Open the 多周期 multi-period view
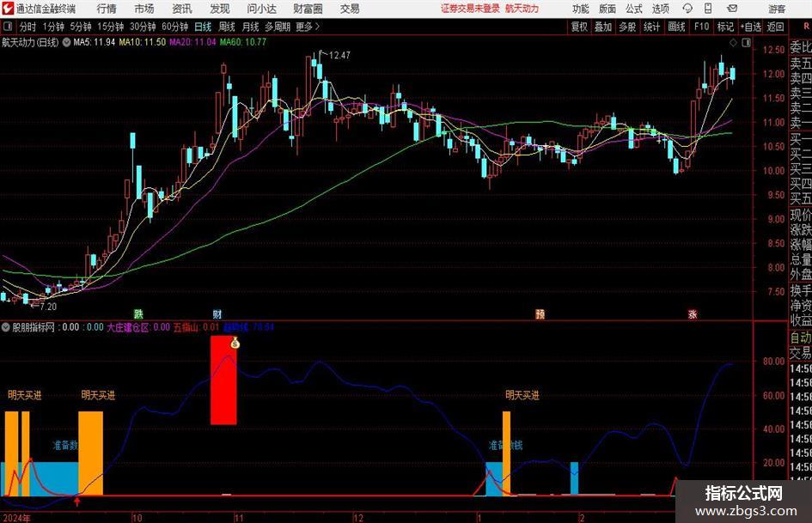812x523 pixels. tap(278, 27)
